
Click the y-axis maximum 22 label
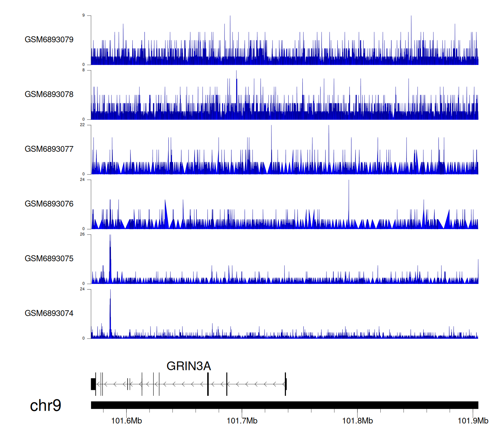(x=82, y=125)
